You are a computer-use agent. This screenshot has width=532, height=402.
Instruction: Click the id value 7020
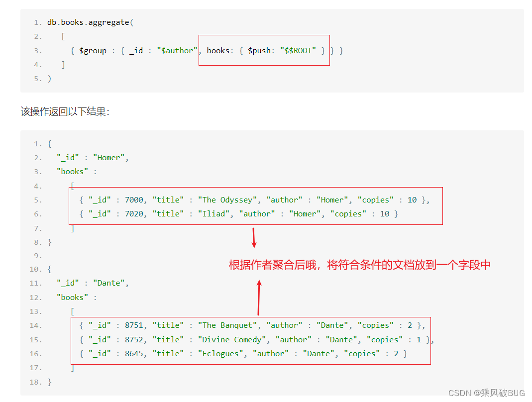point(134,214)
